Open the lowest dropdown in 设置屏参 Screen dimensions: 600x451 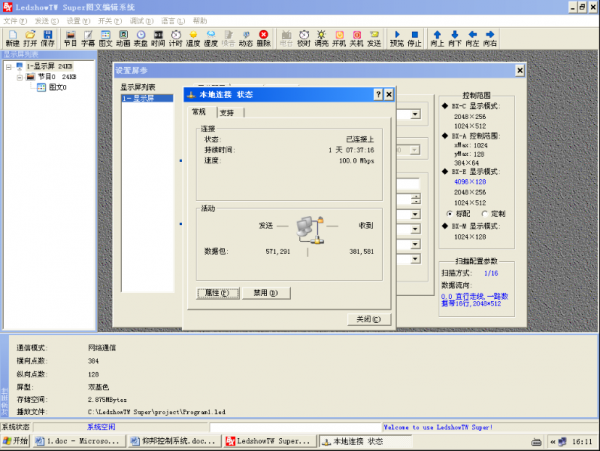click(415, 259)
